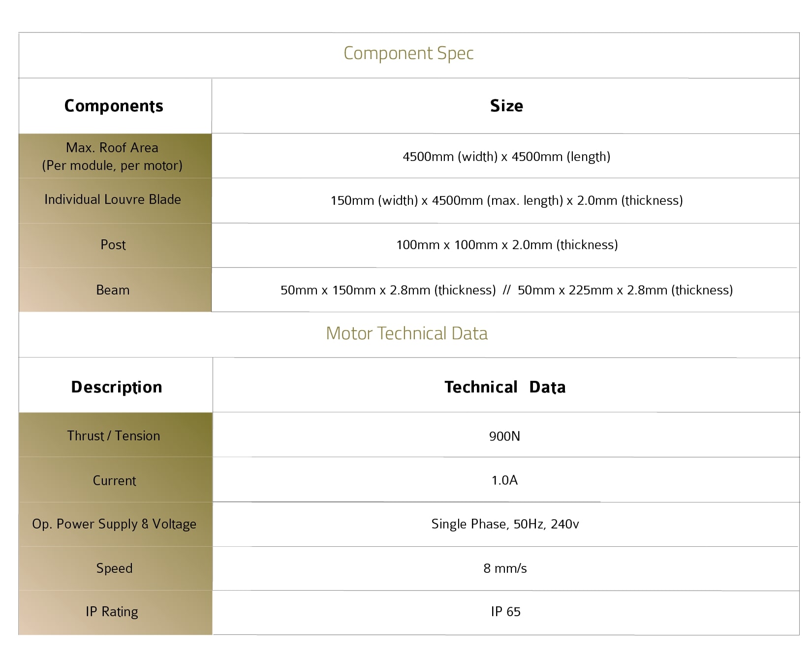Select the Current row label
This screenshot has height=661, width=812.
click(x=114, y=480)
